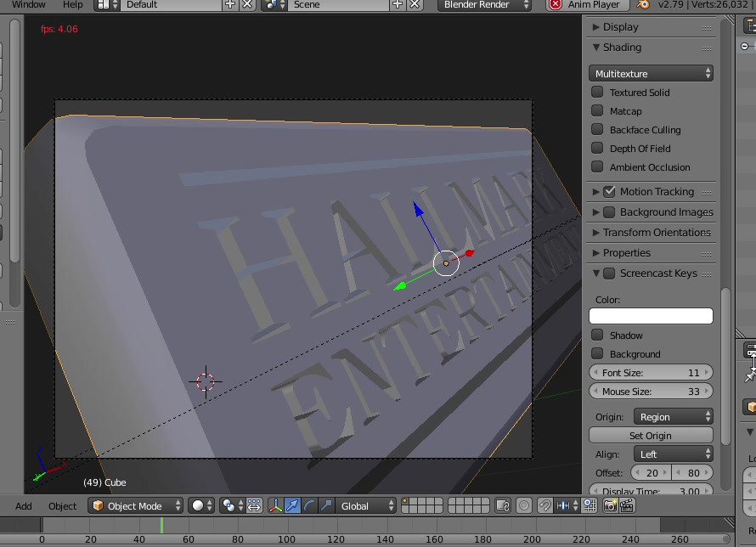Toggle Backface Culling checkbox

597,130
